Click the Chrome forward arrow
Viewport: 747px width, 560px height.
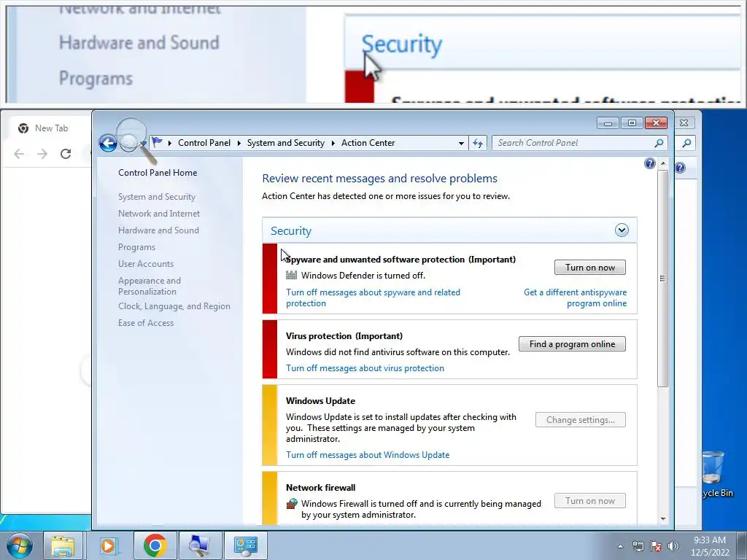(x=42, y=154)
